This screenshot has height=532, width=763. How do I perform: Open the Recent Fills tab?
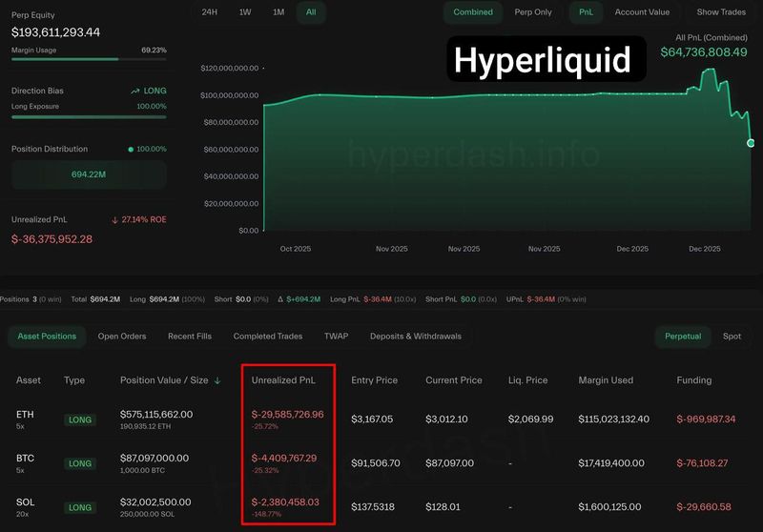(189, 337)
